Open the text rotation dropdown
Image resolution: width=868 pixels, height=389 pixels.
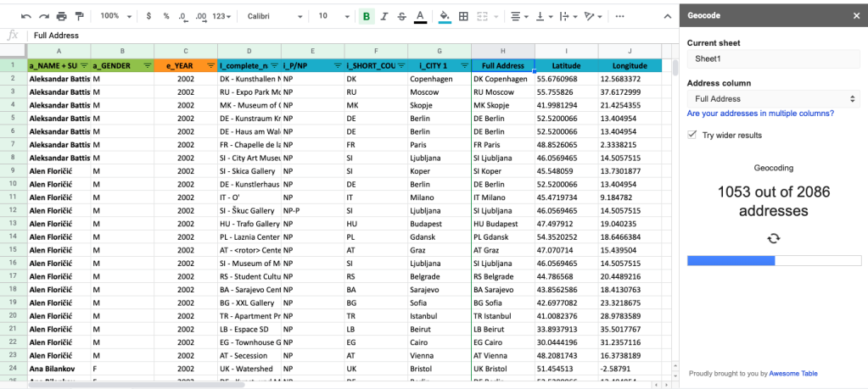pos(592,17)
